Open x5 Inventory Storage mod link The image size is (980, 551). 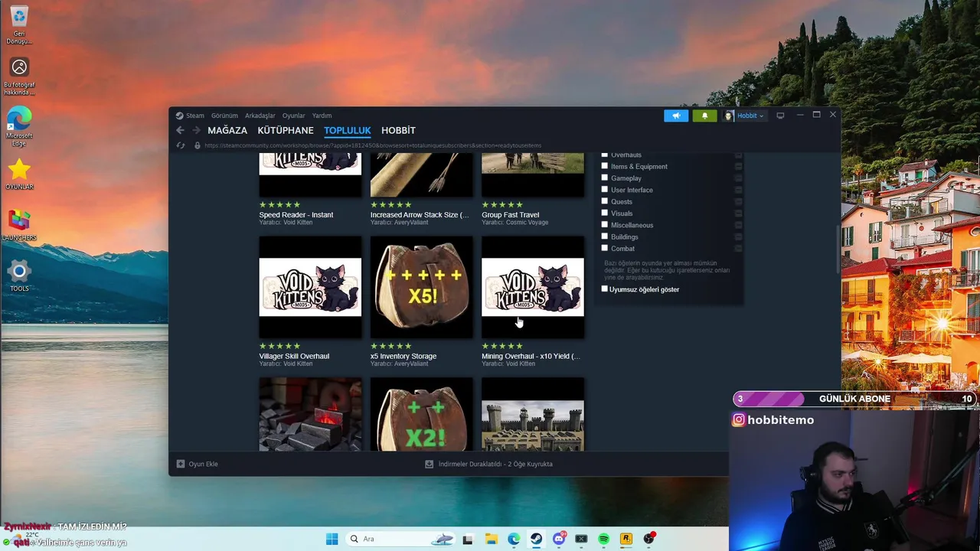pyautogui.click(x=403, y=356)
